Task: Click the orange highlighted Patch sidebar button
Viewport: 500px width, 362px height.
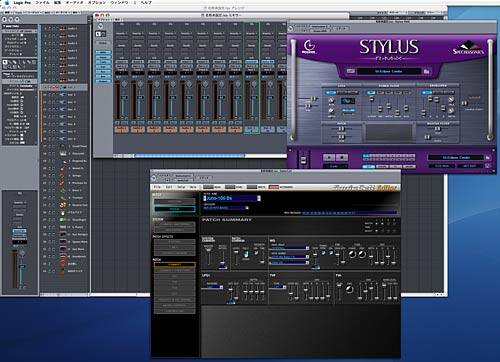Action: pos(174,265)
